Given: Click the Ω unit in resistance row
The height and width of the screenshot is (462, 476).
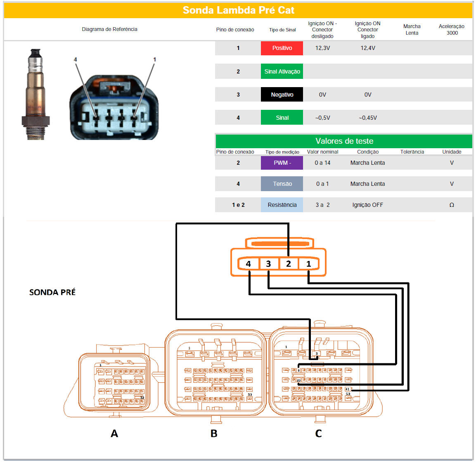Looking at the screenshot, I should [452, 205].
